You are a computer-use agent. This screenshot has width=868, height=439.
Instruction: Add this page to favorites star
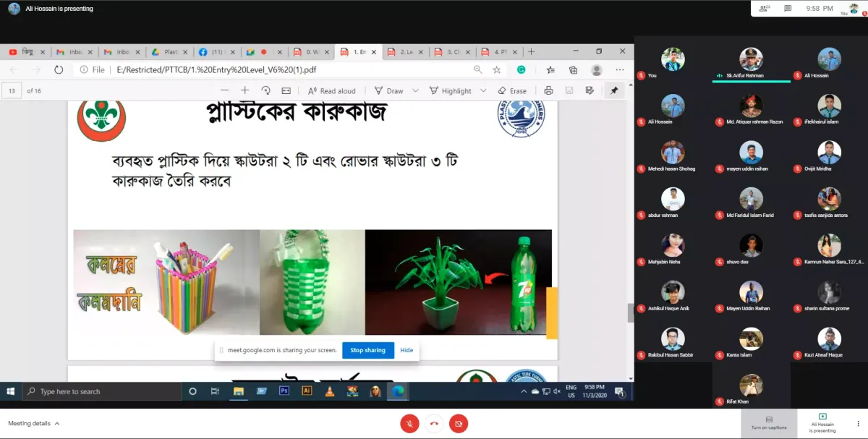point(497,70)
